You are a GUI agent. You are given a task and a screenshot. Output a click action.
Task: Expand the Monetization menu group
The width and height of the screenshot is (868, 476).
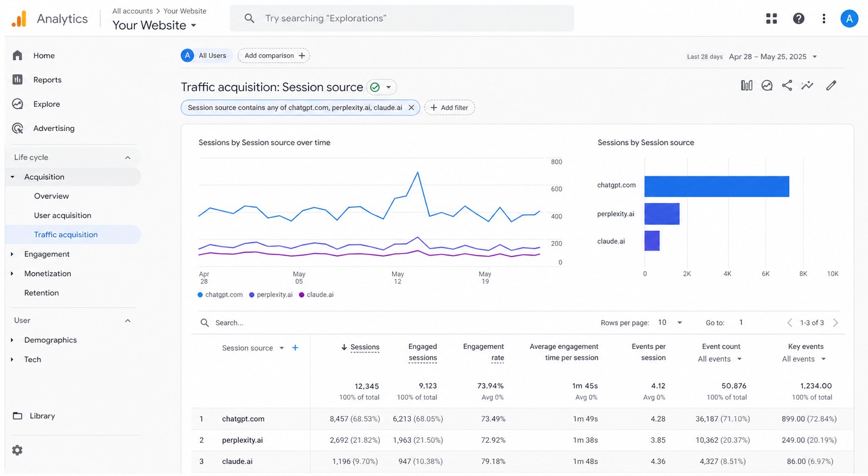[12, 274]
